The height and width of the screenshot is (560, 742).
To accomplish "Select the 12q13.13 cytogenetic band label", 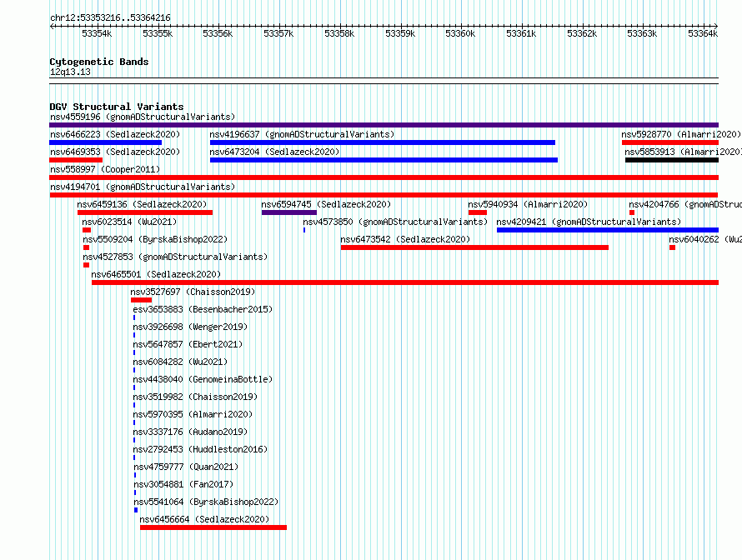I will [70, 72].
